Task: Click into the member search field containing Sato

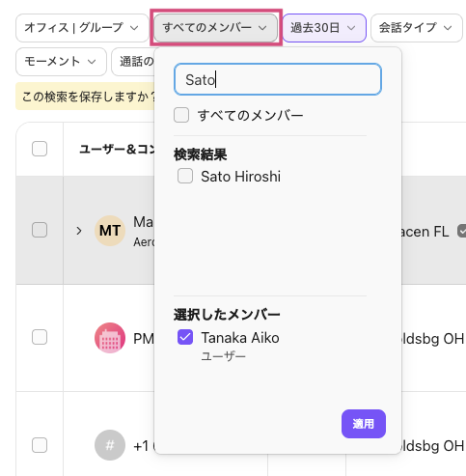Action: (278, 79)
